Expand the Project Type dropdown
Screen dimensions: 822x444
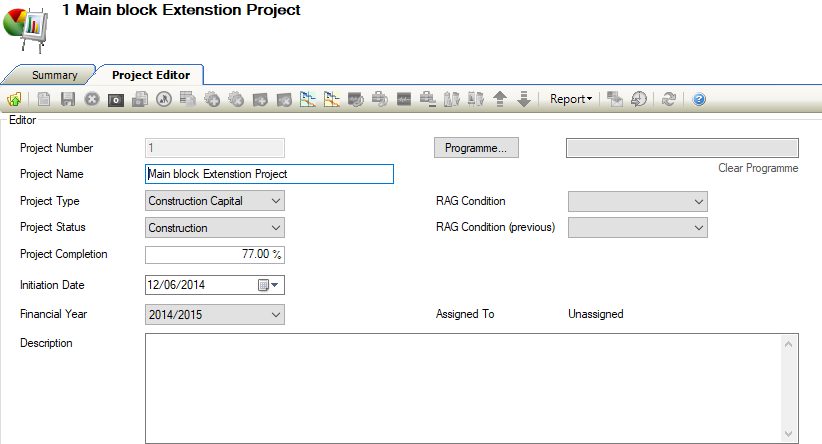[276, 201]
